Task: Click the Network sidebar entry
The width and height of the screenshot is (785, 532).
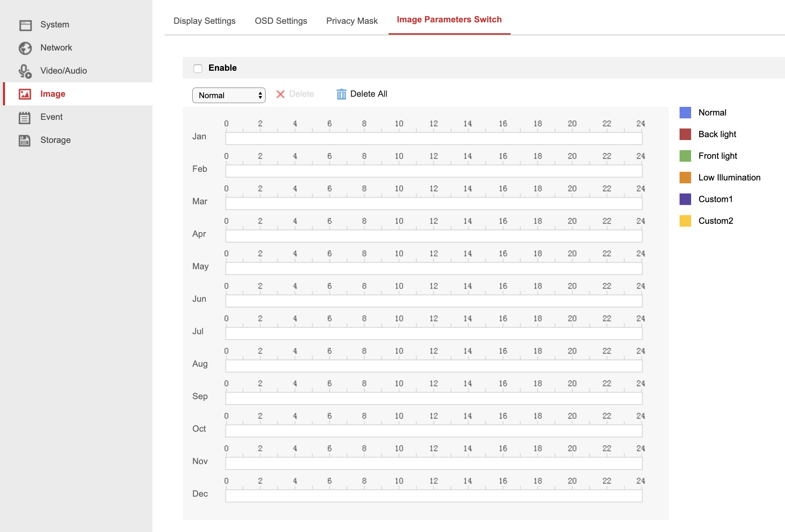Action: tap(56, 48)
